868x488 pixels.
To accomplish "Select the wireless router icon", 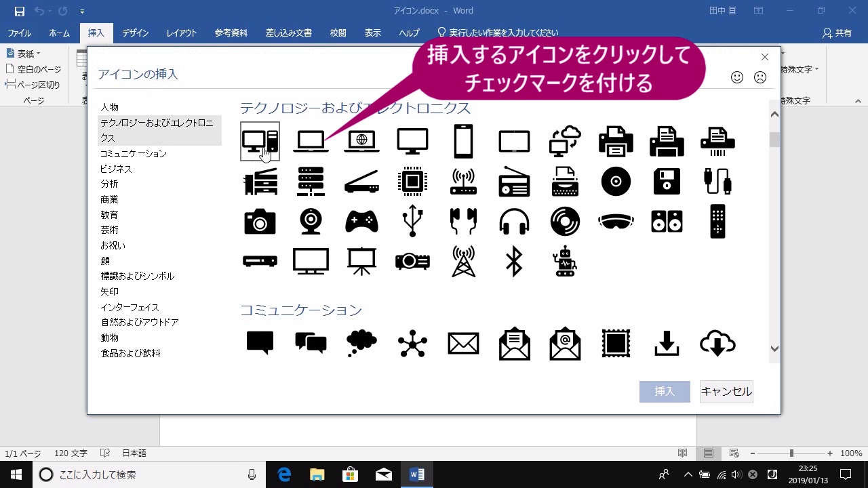I will coord(463,182).
